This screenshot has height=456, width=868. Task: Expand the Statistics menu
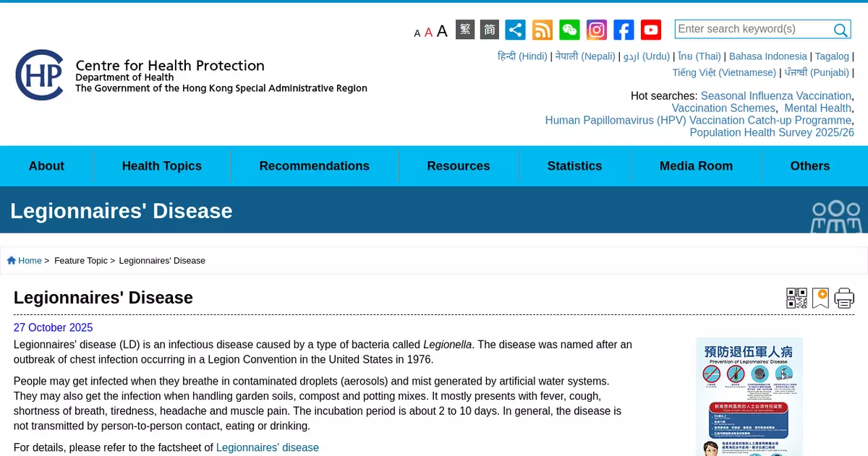click(574, 166)
